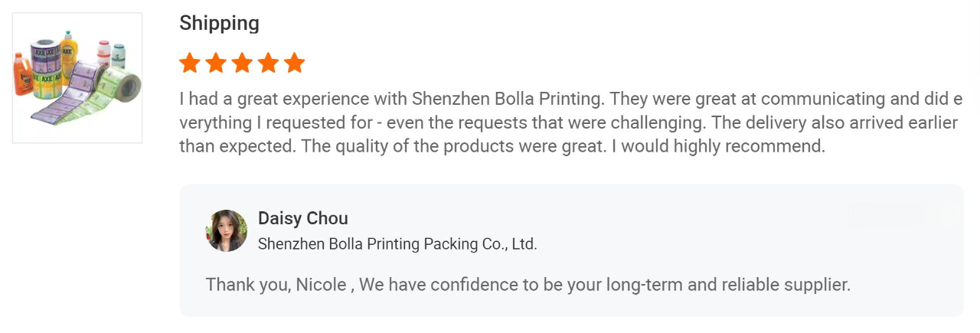Select the fourth orange rating star
This screenshot has height=333, width=980.
[268, 63]
